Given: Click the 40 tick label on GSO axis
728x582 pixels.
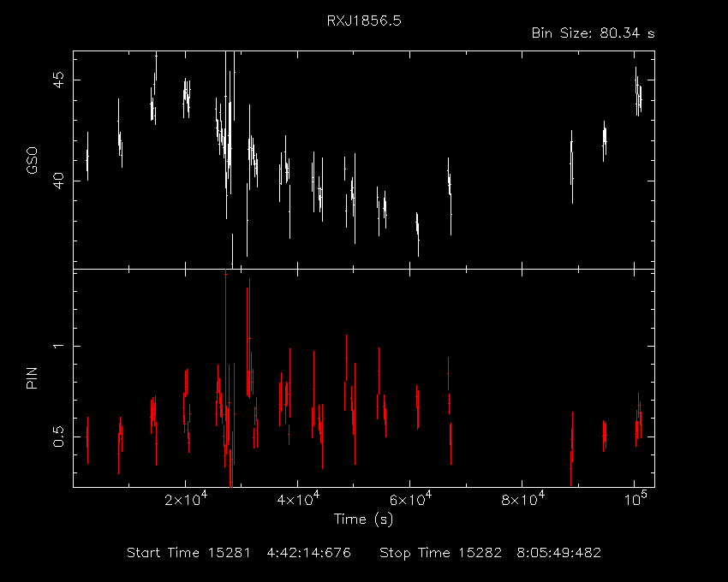Looking at the screenshot, I should [x=59, y=181].
